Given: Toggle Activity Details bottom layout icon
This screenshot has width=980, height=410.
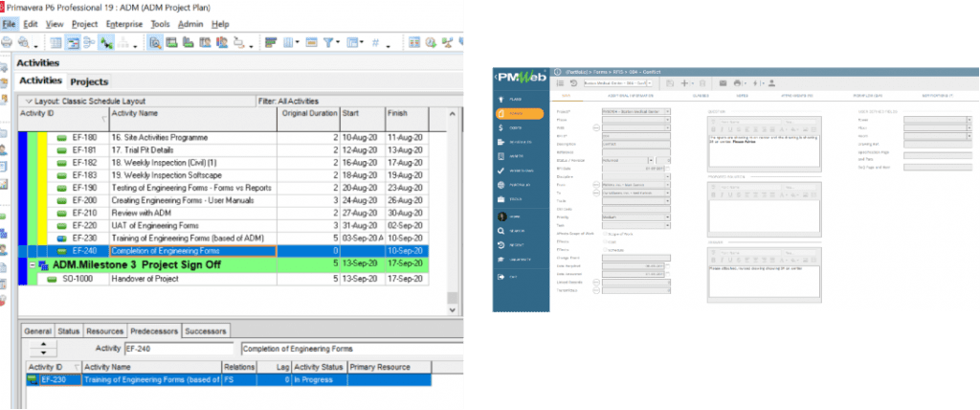Looking at the screenshot, I should [156, 42].
